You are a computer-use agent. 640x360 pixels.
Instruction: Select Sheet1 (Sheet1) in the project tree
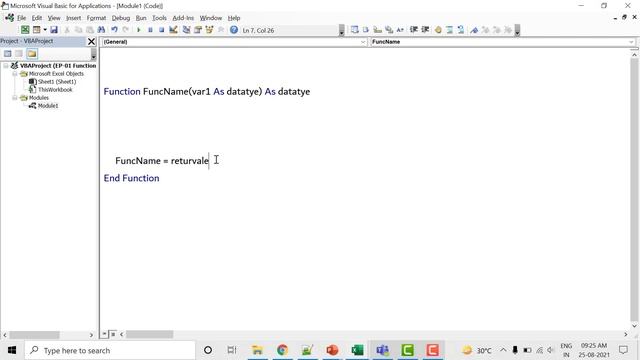pos(57,82)
